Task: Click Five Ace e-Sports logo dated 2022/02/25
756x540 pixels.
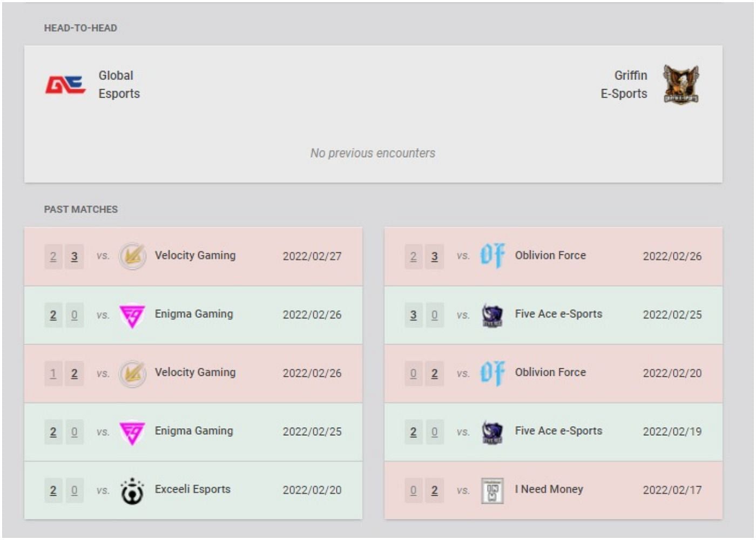Action: [492, 315]
